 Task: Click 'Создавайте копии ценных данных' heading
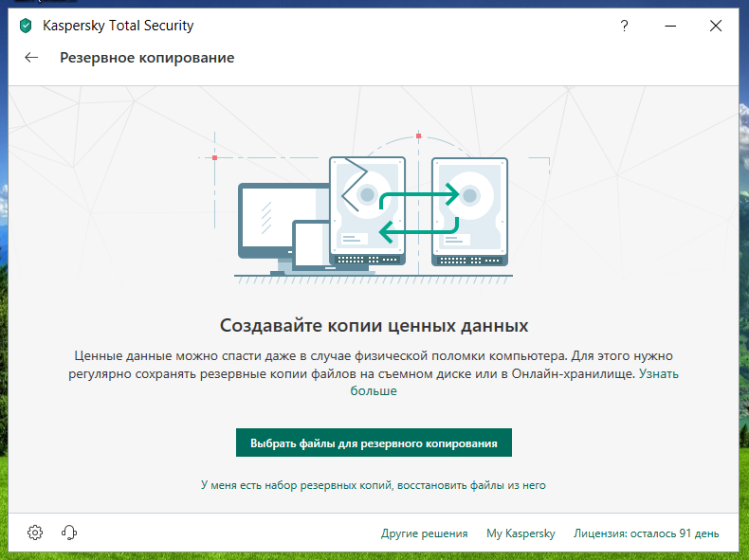[374, 326]
